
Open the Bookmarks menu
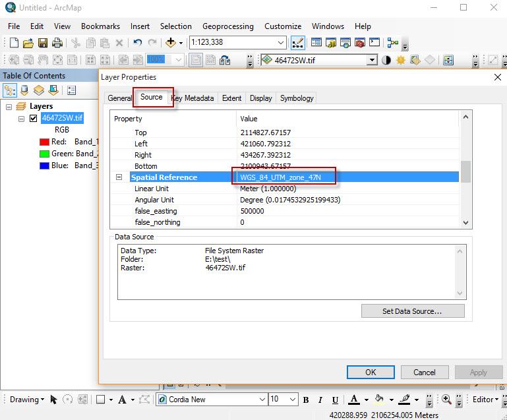click(101, 26)
